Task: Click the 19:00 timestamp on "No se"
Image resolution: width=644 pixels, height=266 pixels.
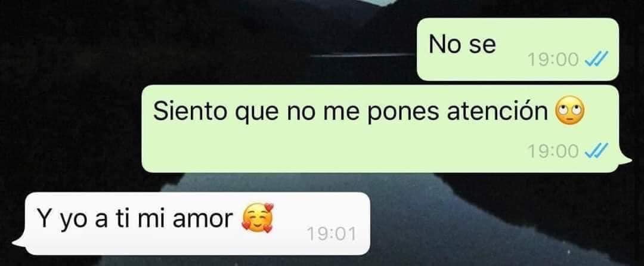Action: click(553, 60)
